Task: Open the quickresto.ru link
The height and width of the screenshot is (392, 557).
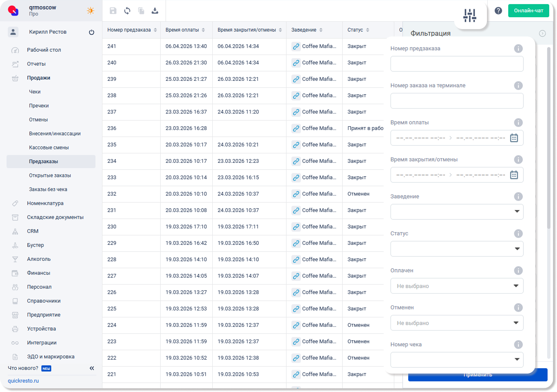Action: click(23, 381)
